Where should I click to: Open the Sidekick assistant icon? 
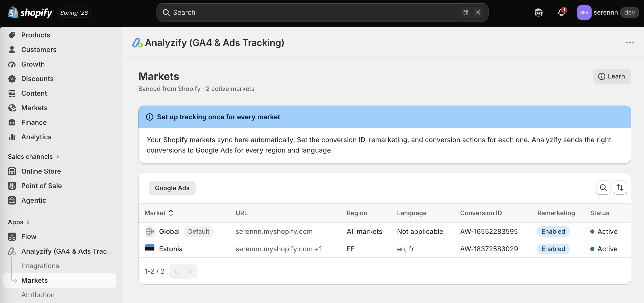tap(539, 12)
